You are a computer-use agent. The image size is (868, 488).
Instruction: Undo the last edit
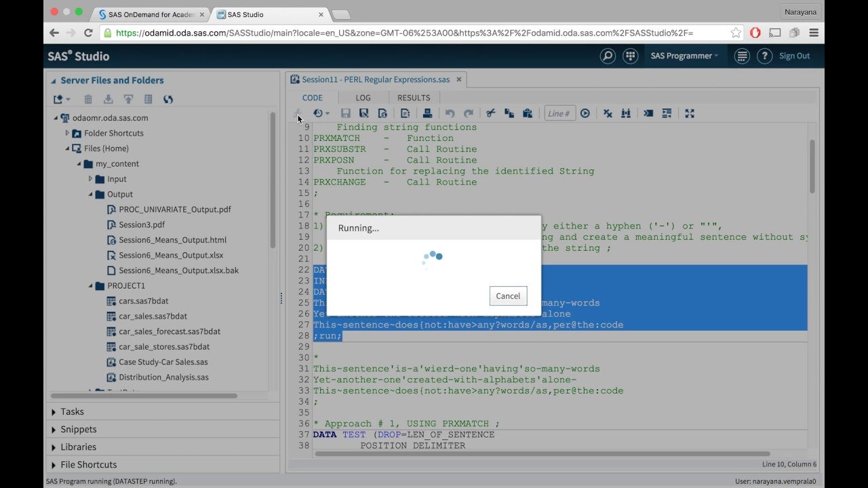(x=450, y=113)
